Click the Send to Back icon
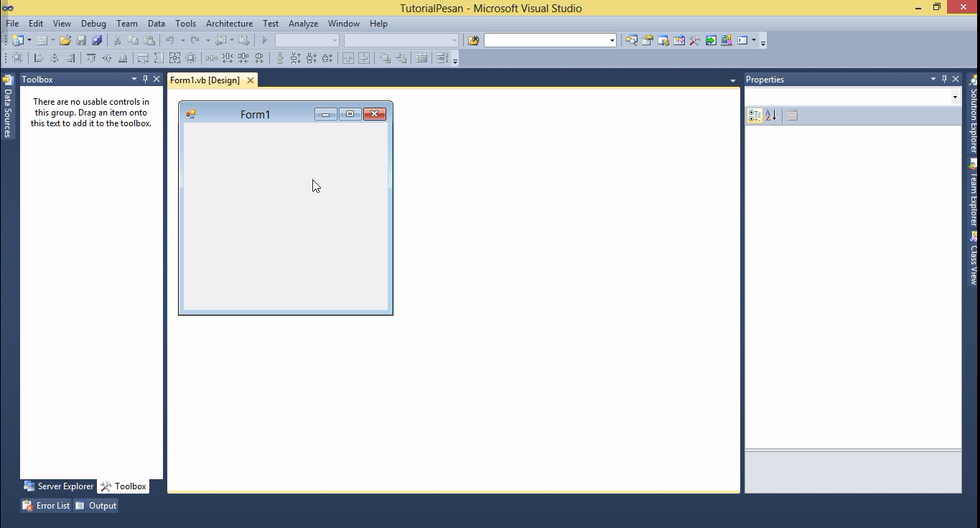The width and height of the screenshot is (980, 528). (401, 58)
